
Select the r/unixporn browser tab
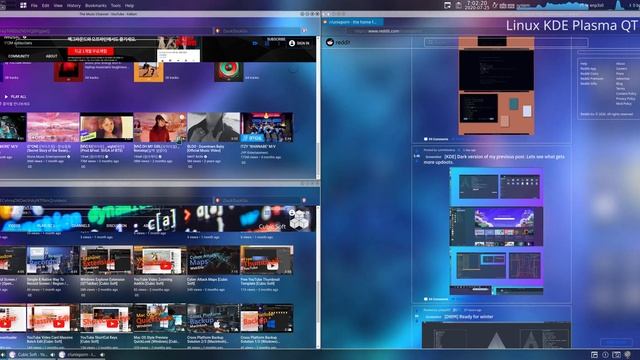click(x=353, y=22)
